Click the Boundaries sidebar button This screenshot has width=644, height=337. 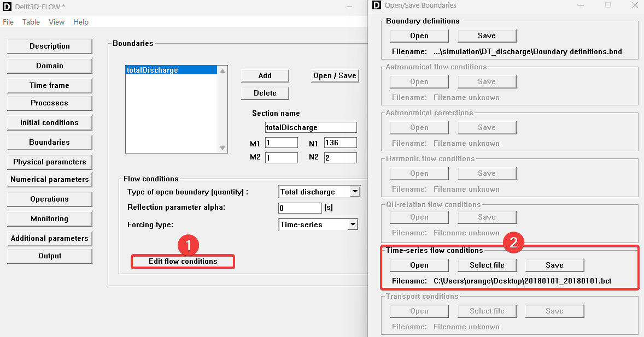pos(50,143)
